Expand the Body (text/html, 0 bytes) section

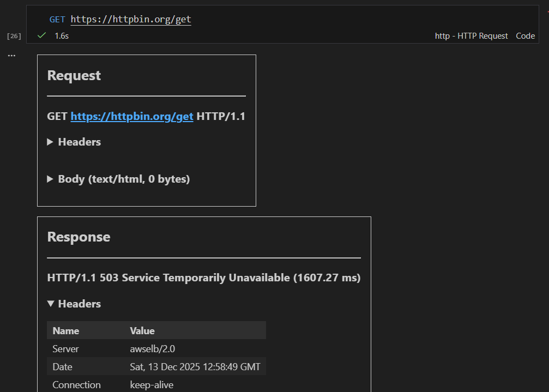point(118,179)
